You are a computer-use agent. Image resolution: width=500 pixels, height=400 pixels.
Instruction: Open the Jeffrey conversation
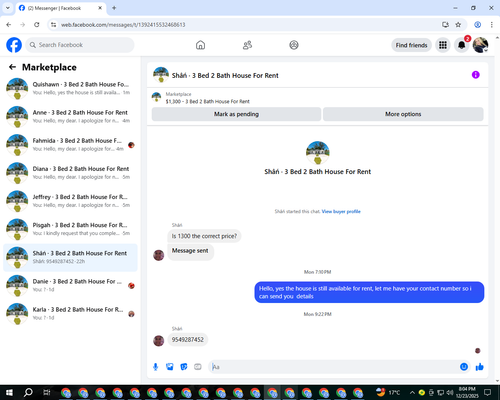click(x=70, y=201)
